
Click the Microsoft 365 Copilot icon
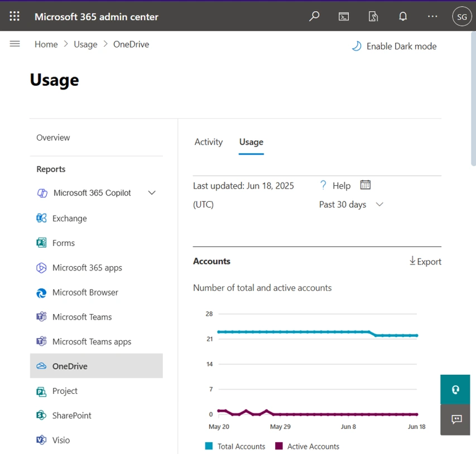pos(42,193)
